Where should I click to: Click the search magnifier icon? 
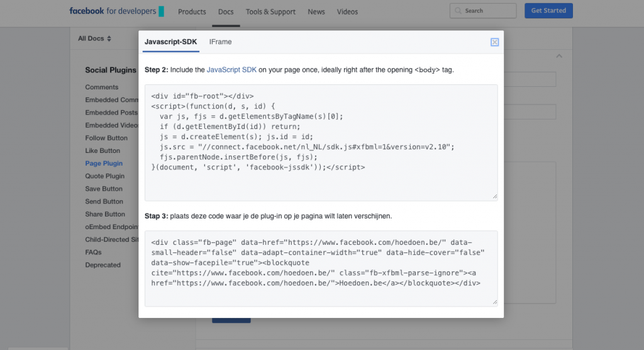coord(458,11)
